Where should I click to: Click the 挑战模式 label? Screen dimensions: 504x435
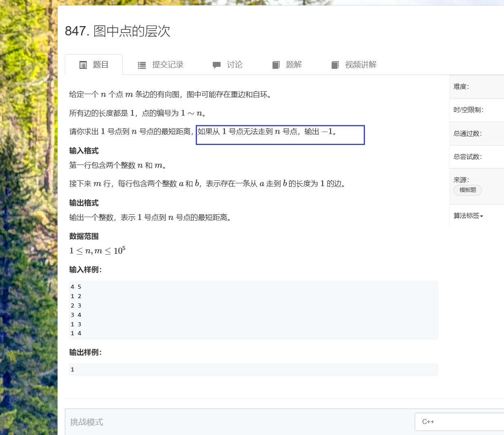point(86,422)
